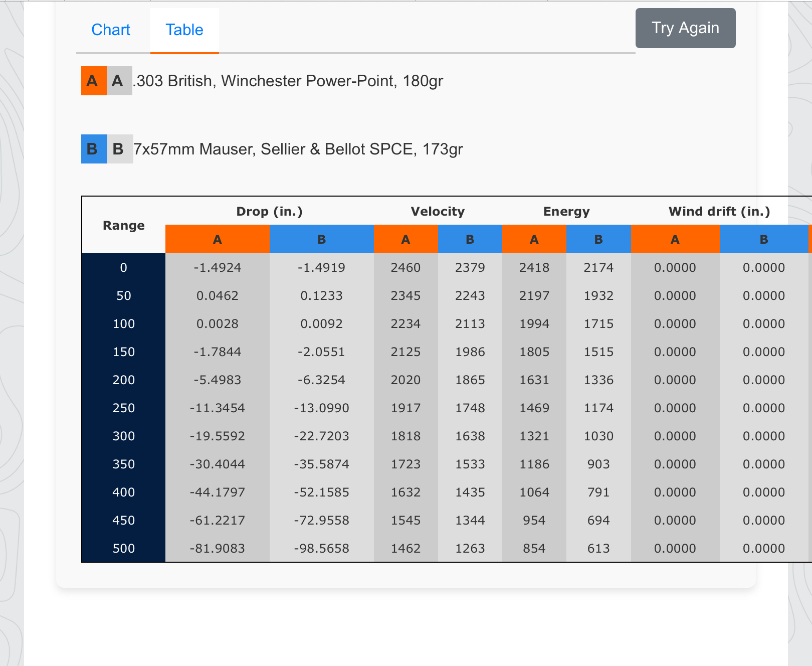Click drop value -72.9558
The height and width of the screenshot is (666, 812).
pos(322,520)
